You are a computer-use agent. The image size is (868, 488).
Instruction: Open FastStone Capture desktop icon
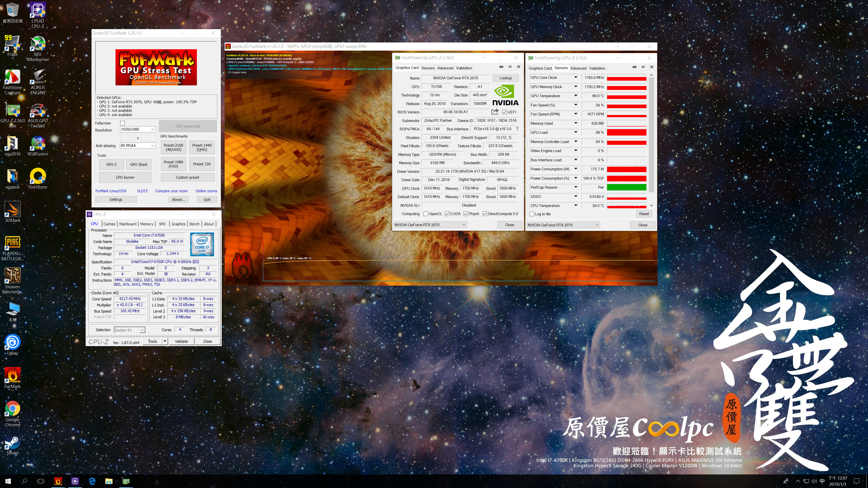coord(12,82)
